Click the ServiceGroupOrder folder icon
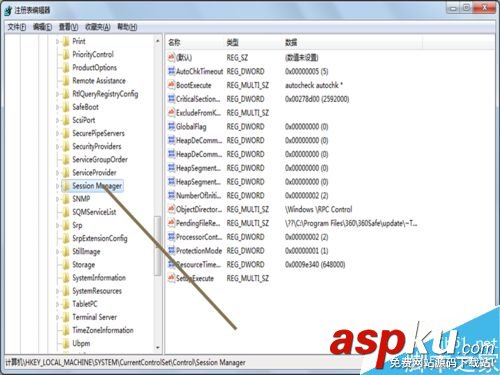Image resolution: width=500 pixels, height=375 pixels. tap(66, 160)
